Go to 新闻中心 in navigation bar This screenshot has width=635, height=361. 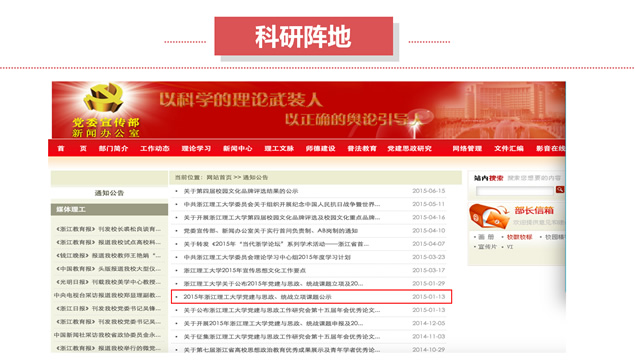pyautogui.click(x=237, y=149)
